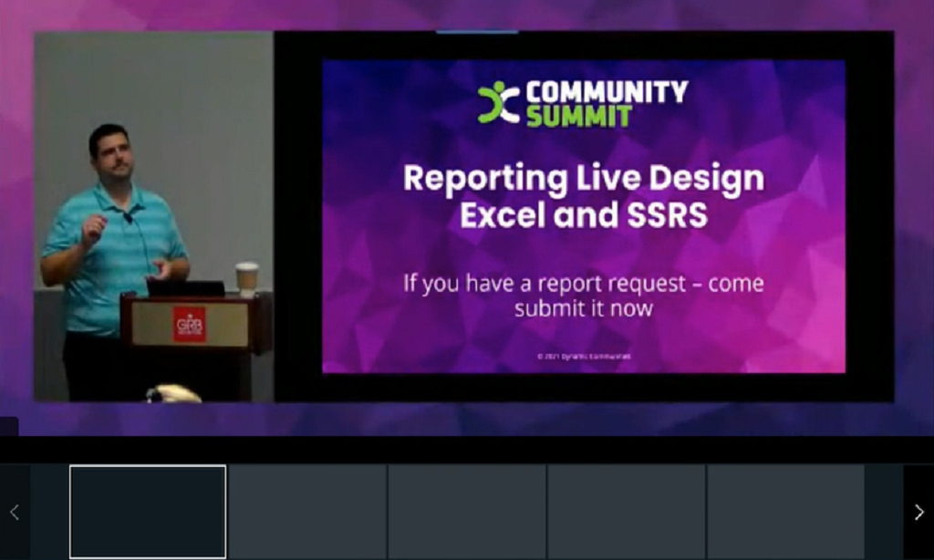Click the green "SUMMIT" logo text
This screenshot has height=560, width=934.
coord(579,116)
